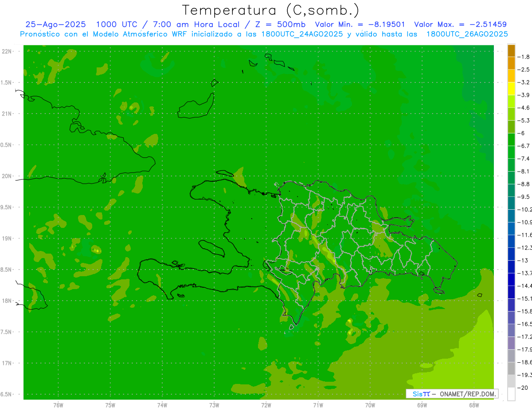Click the color bar label "-4.6"

click(x=524, y=108)
